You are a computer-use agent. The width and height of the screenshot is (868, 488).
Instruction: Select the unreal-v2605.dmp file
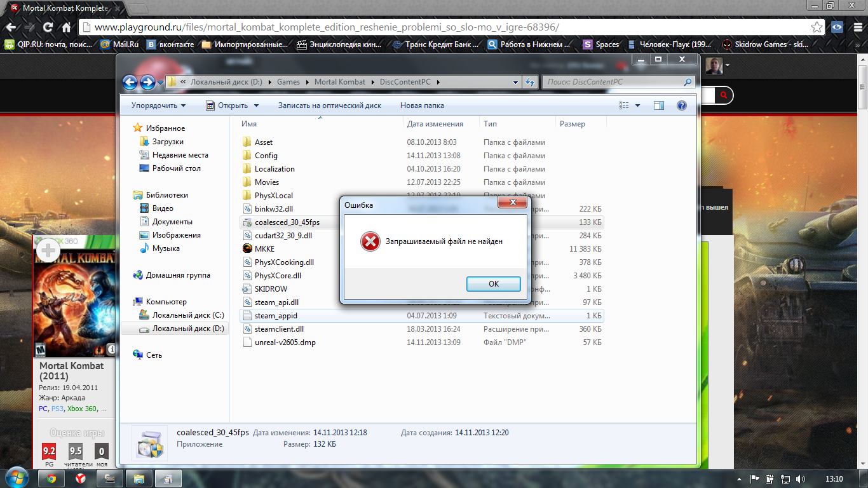[285, 342]
